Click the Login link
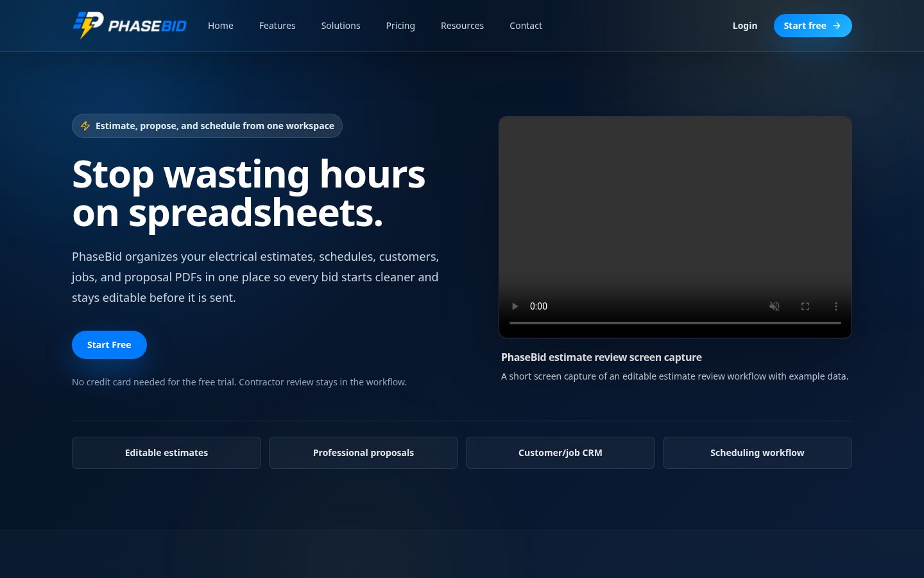Screen dimensions: 924x578 coord(745,26)
